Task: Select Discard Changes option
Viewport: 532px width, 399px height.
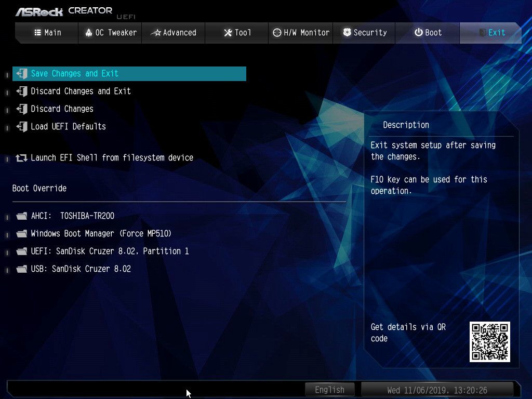Action: coord(62,109)
